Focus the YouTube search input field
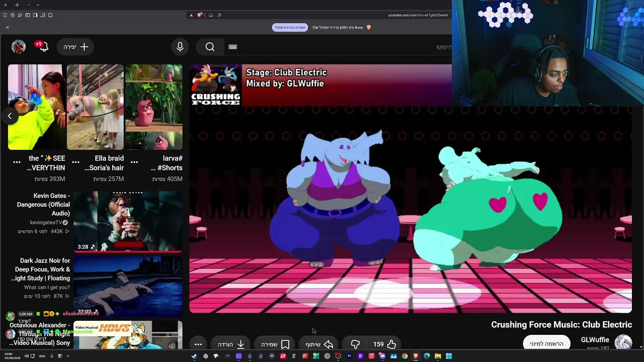Viewport: 644px width, 362px height. [x=337, y=47]
